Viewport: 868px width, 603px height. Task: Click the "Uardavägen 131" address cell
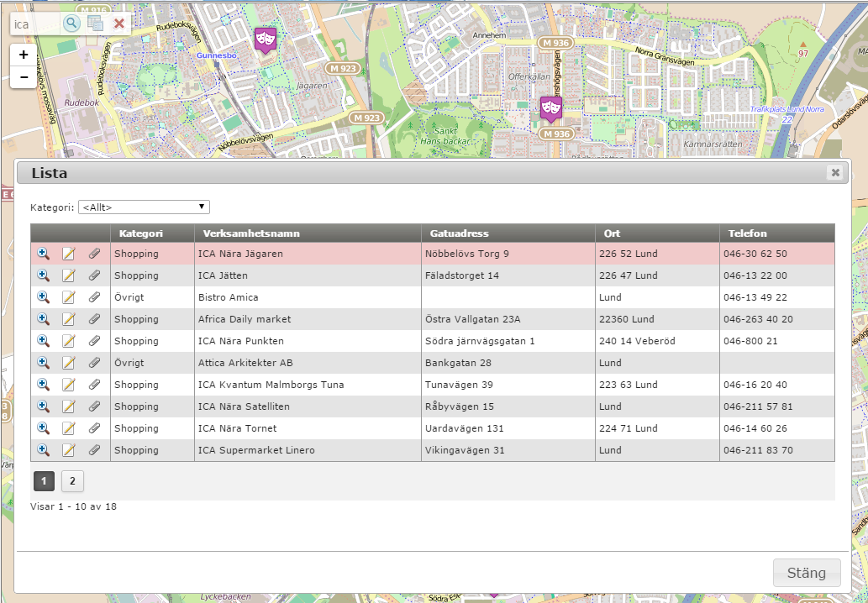[x=508, y=428]
